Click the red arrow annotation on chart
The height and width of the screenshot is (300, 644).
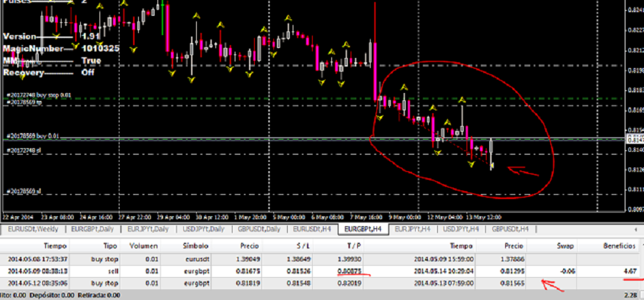coord(522,170)
